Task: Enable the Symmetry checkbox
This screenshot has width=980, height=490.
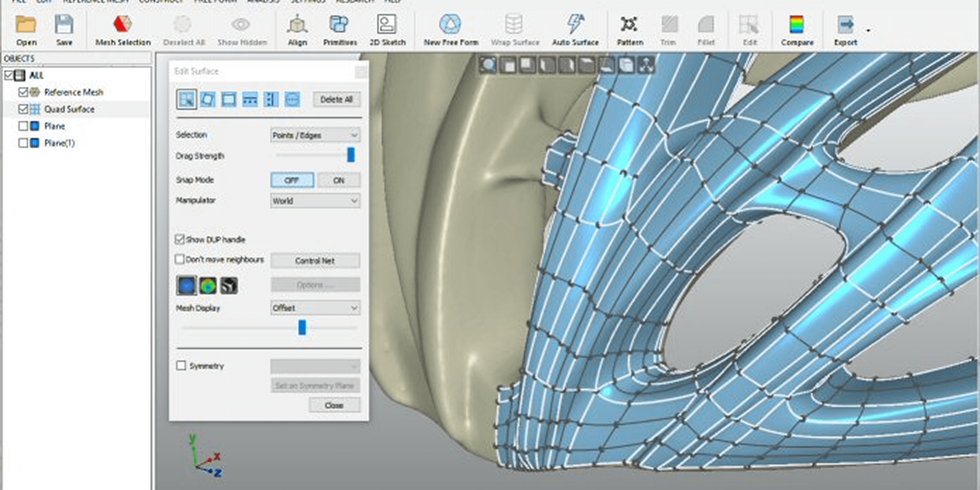Action: click(x=181, y=365)
